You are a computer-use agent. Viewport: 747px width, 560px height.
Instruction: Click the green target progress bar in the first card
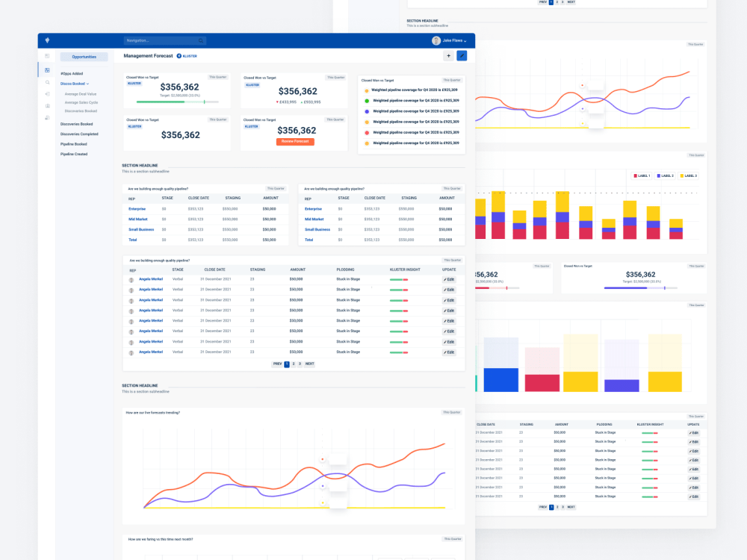177,102
